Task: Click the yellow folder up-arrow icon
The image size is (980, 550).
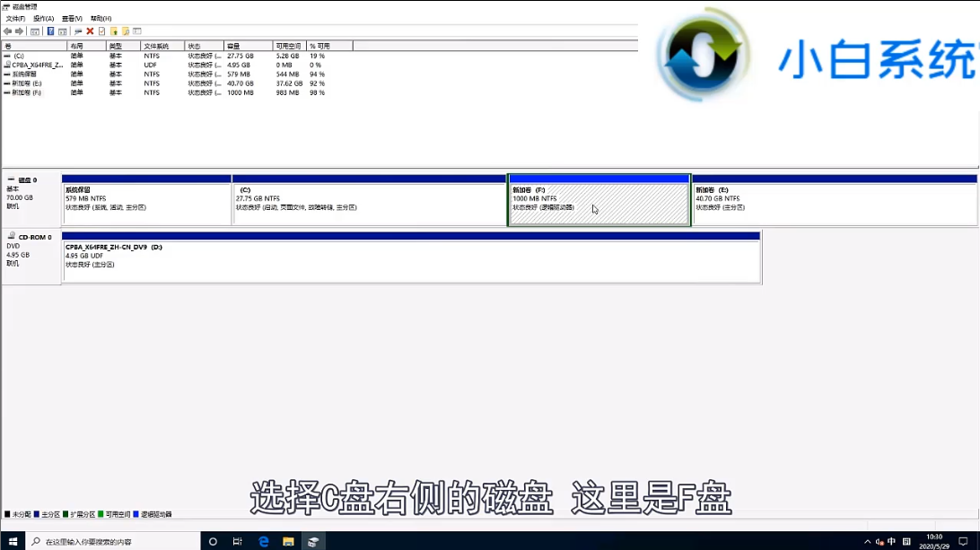Action: pyautogui.click(x=114, y=31)
